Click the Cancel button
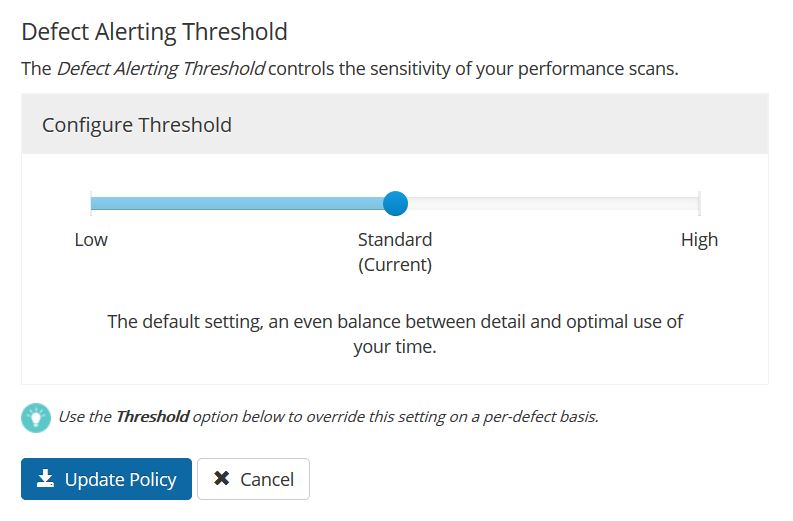The height and width of the screenshot is (521, 793). point(253,479)
